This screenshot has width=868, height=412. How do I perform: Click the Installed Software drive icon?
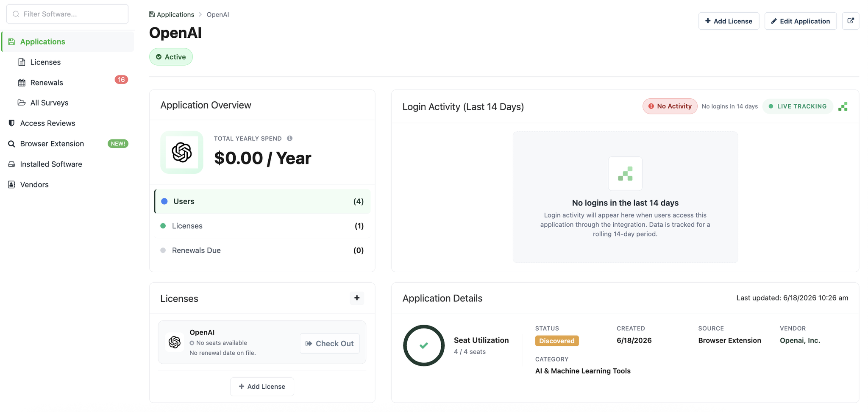pos(11,164)
